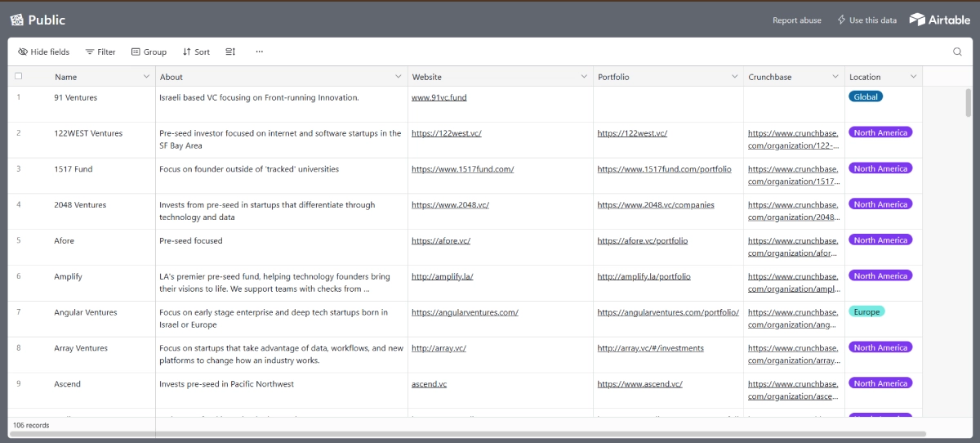Click Report abuse link
This screenshot has width=980, height=443.
797,20
